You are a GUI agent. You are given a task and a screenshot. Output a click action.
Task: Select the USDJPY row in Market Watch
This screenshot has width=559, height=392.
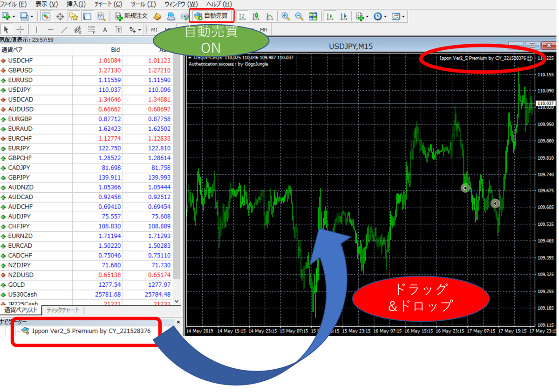click(86, 90)
